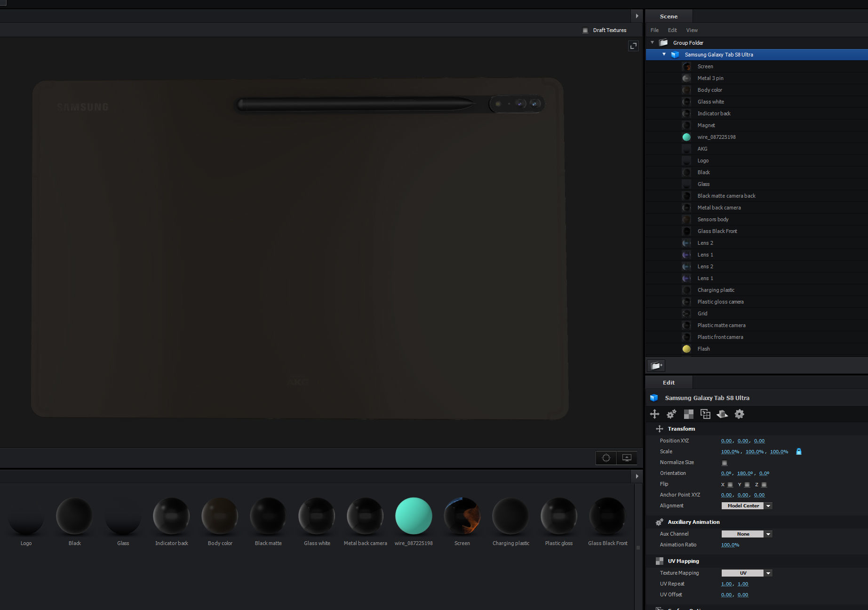Click the blue cube icon beside Samsung Galaxy Tab S8 Ultra in Scene tree

[x=675, y=55]
